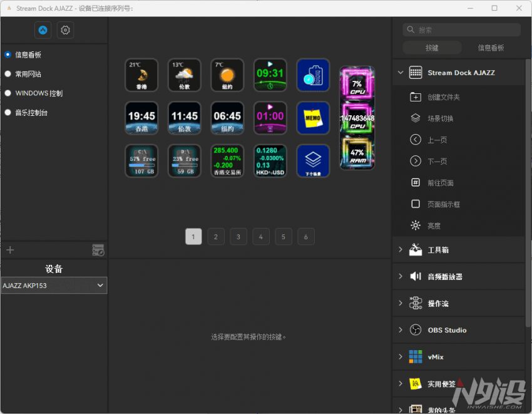
Task: Select the 音乐控制台 scene radio button
Action: coord(8,112)
